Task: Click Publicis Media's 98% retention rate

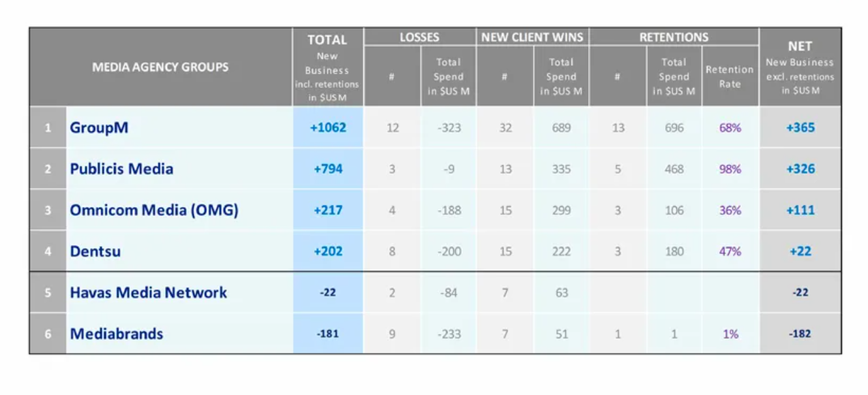Action: tap(730, 169)
